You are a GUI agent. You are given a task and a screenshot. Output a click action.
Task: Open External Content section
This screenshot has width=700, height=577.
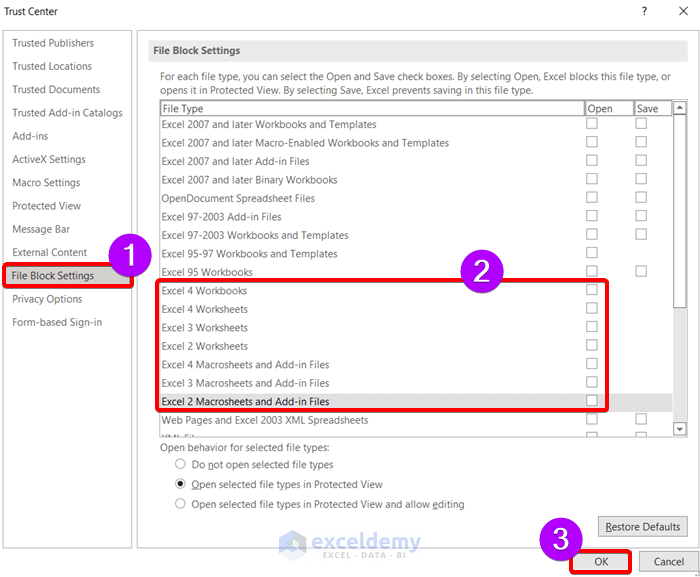pyautogui.click(x=50, y=252)
